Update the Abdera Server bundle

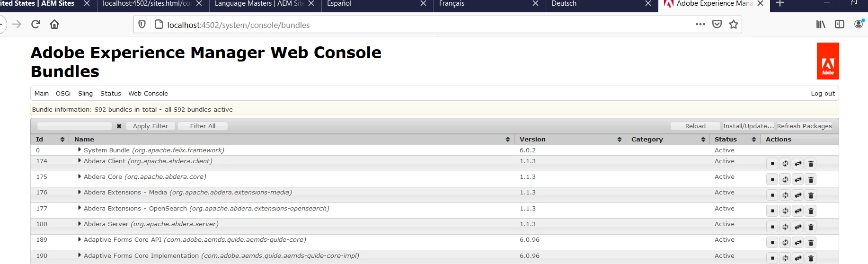tap(798, 227)
